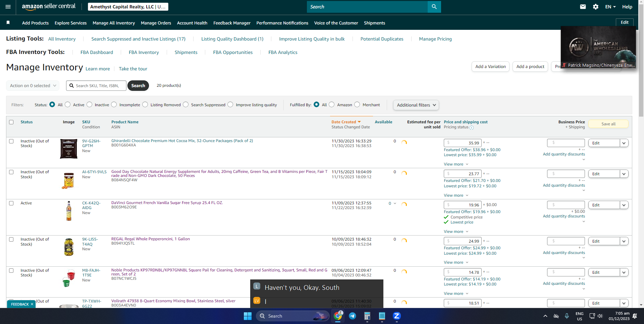Click the Pricing status info icon
644x324 pixels.
click(472, 128)
